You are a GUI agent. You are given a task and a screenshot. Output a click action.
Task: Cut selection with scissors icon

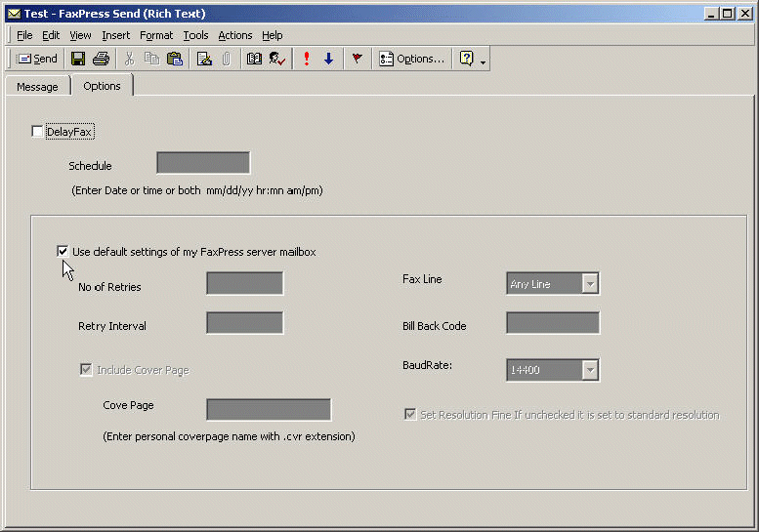[x=129, y=59]
